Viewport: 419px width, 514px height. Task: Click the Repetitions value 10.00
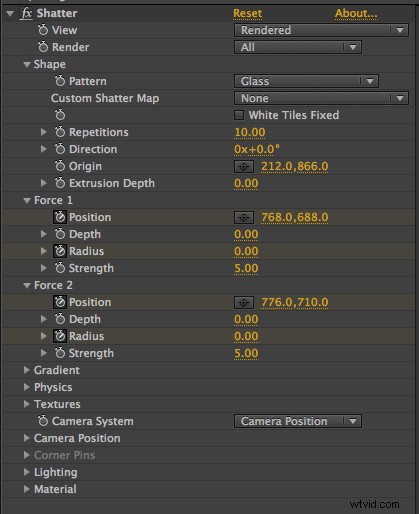250,132
